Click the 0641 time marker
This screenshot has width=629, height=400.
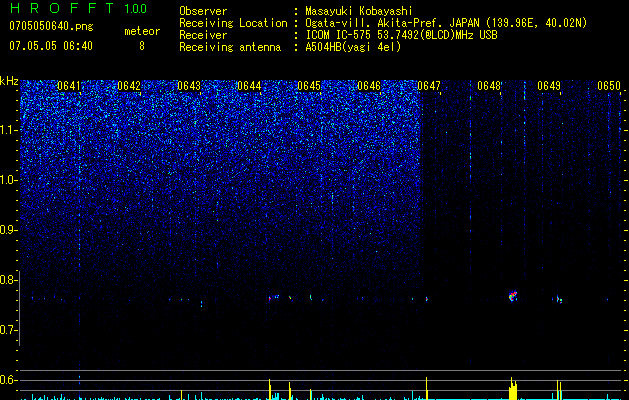tap(69, 86)
